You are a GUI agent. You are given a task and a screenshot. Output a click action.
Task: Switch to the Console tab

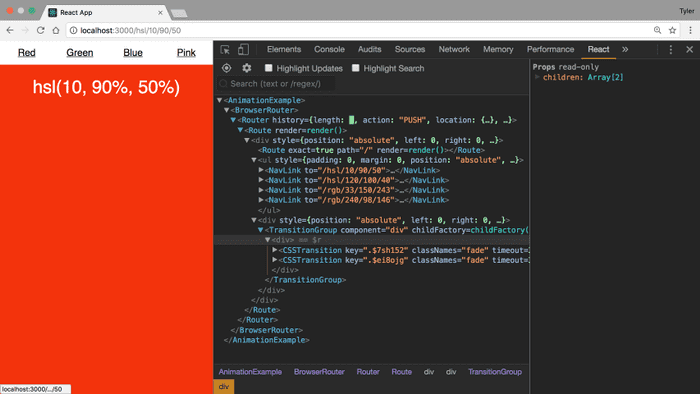click(x=329, y=50)
